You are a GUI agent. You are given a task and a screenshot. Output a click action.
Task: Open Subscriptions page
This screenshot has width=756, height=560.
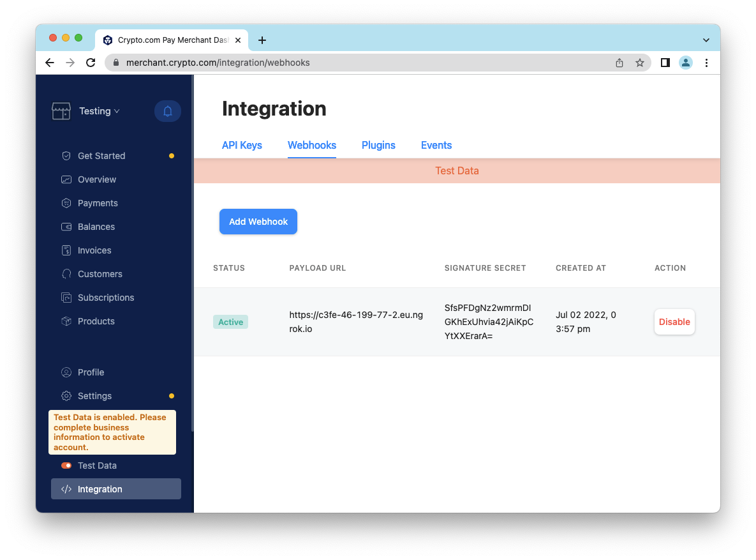(105, 298)
